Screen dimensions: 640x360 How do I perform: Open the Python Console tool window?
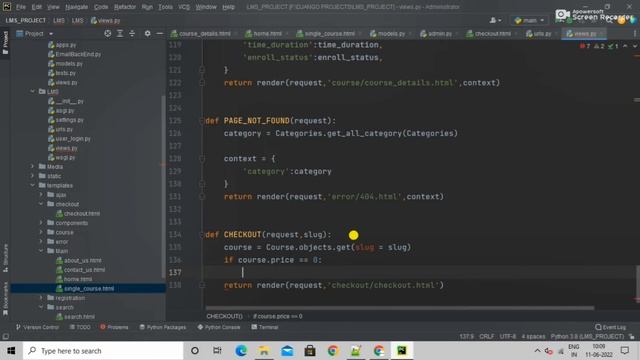pos(219,327)
